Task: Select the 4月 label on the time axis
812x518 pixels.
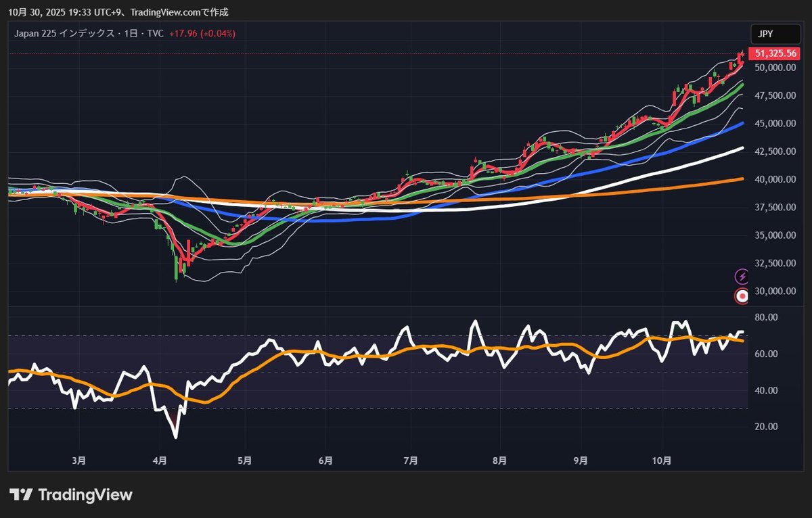Action: pyautogui.click(x=160, y=461)
